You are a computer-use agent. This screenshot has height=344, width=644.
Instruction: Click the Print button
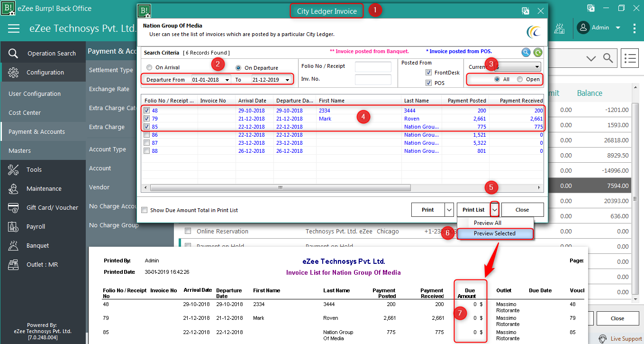coord(428,210)
